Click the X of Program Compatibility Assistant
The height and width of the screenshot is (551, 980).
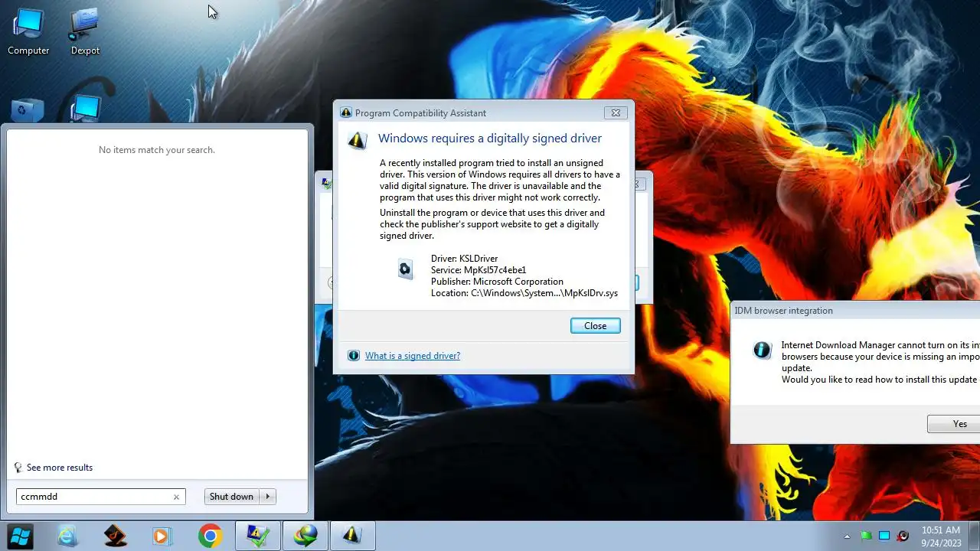[x=615, y=112]
